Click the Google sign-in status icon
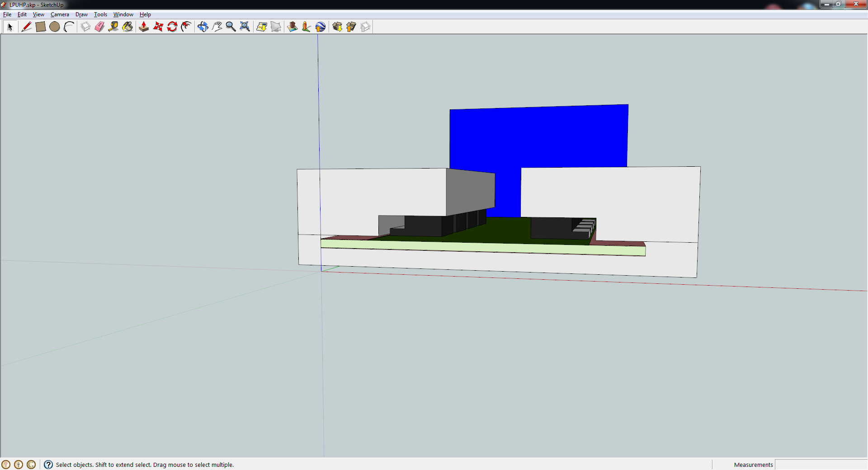Viewport: 868px width, 470px height. [x=31, y=465]
